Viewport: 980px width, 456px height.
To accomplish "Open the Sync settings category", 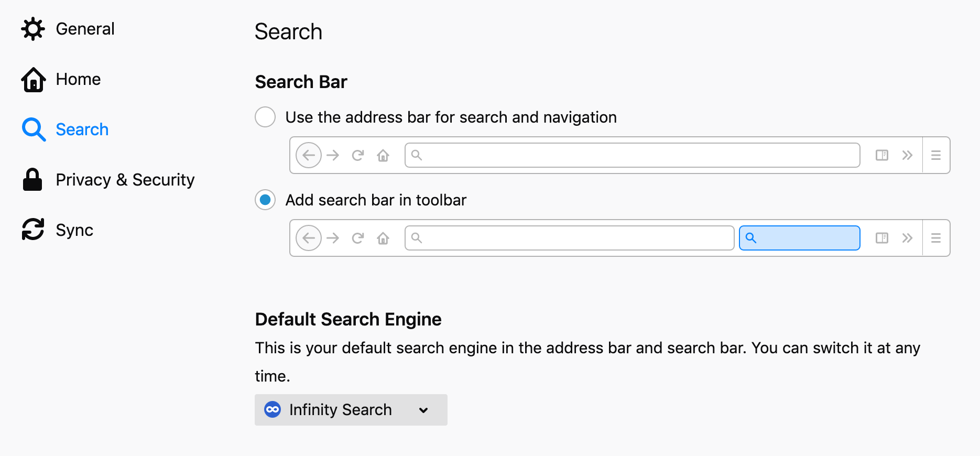I will (x=74, y=230).
